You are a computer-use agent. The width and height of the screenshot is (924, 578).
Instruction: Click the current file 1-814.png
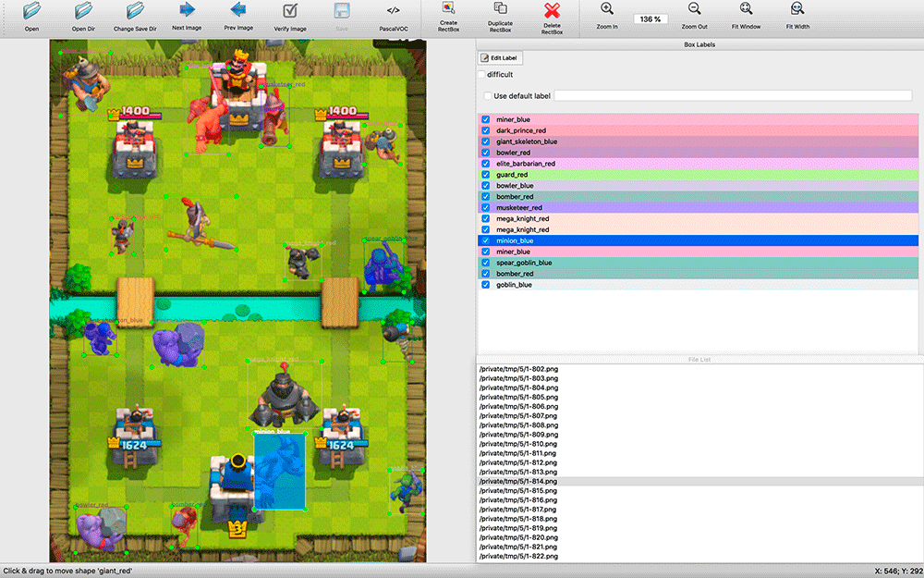[518, 481]
